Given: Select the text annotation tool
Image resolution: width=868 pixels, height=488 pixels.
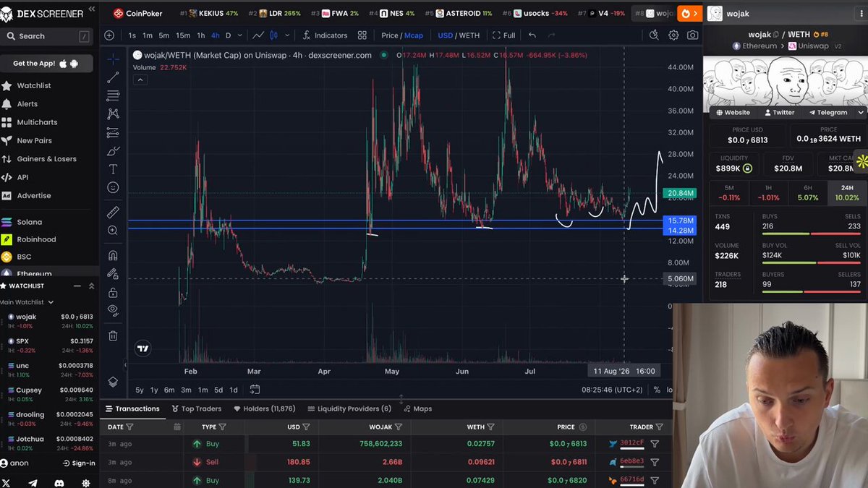Looking at the screenshot, I should 113,169.
